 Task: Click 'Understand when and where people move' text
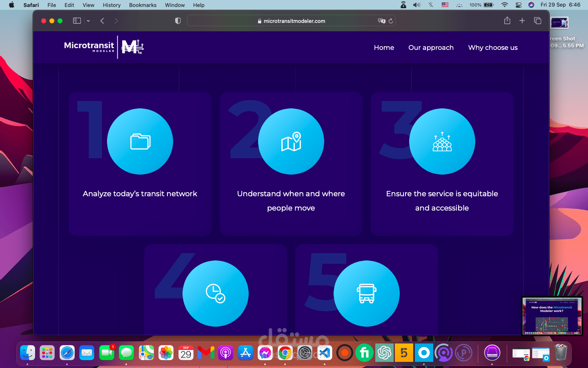click(x=291, y=201)
